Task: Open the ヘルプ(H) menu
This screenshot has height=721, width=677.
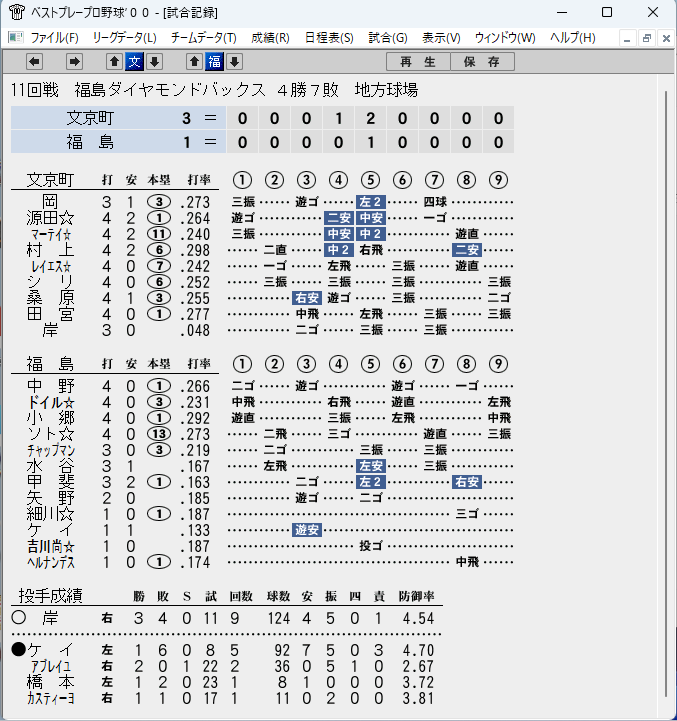Action: coord(573,38)
